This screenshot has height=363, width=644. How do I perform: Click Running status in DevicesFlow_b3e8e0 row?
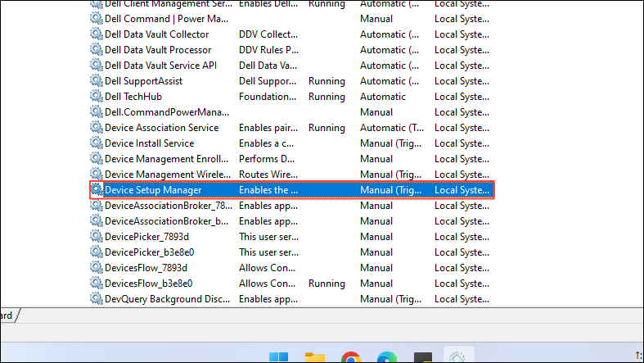click(327, 284)
